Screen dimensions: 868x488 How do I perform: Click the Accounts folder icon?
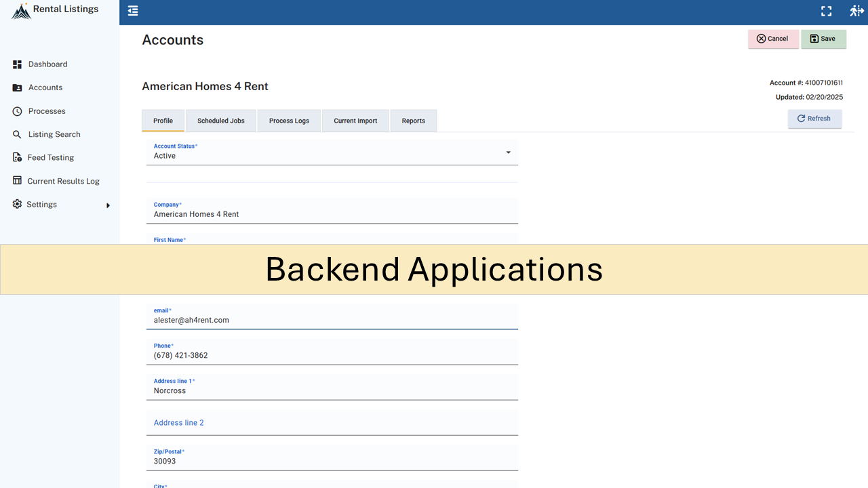[18, 87]
